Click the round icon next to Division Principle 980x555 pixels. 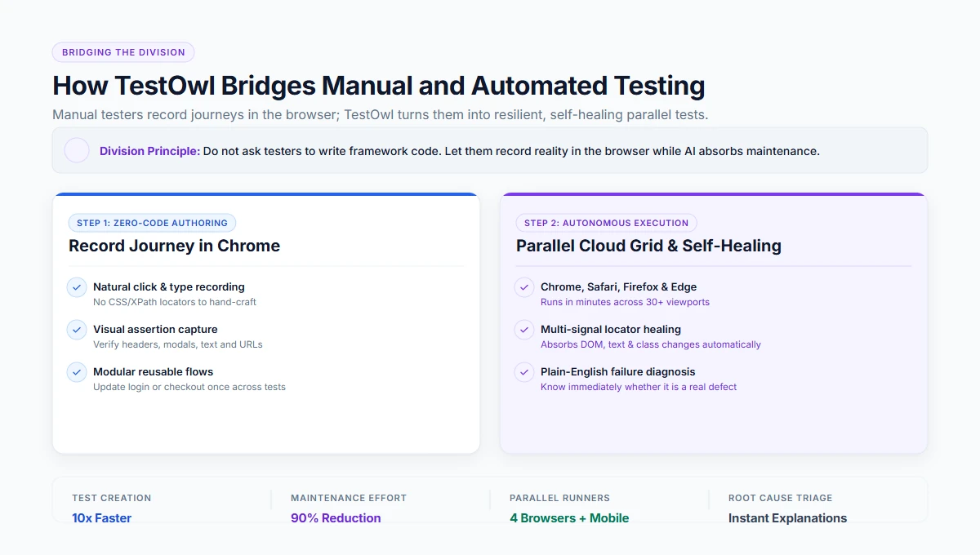point(77,150)
